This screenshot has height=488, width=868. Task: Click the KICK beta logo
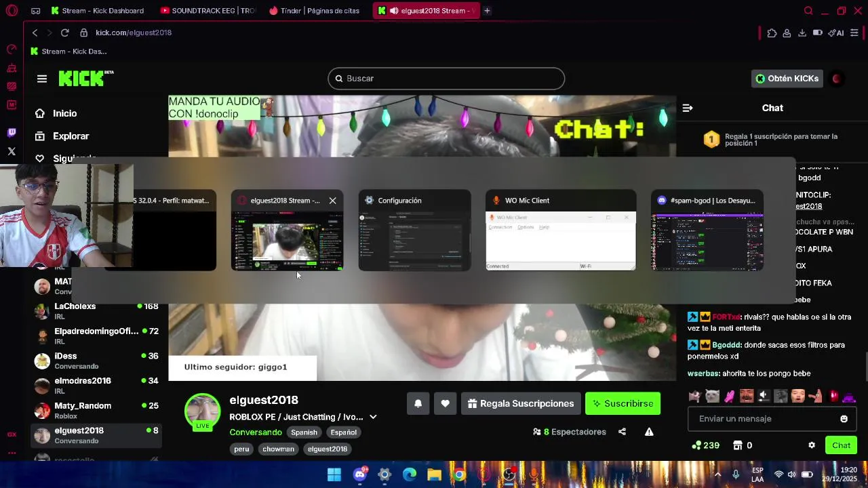[x=86, y=78]
